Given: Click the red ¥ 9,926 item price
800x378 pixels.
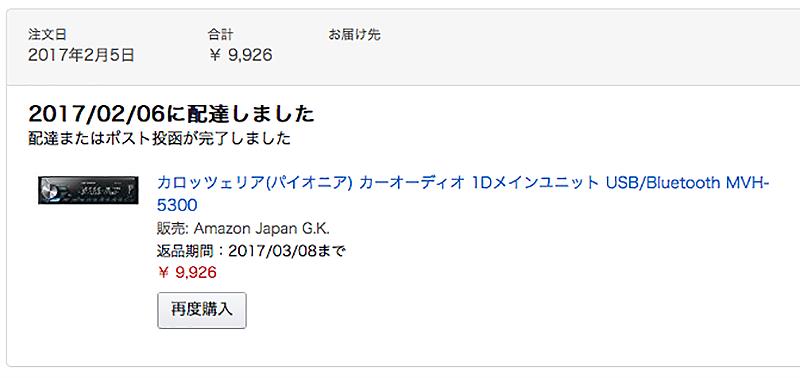Looking at the screenshot, I should [x=187, y=273].
